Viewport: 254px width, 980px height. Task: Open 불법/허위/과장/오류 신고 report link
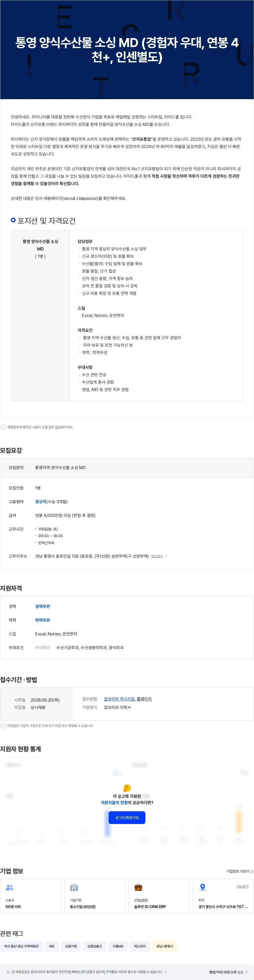(x=226, y=972)
